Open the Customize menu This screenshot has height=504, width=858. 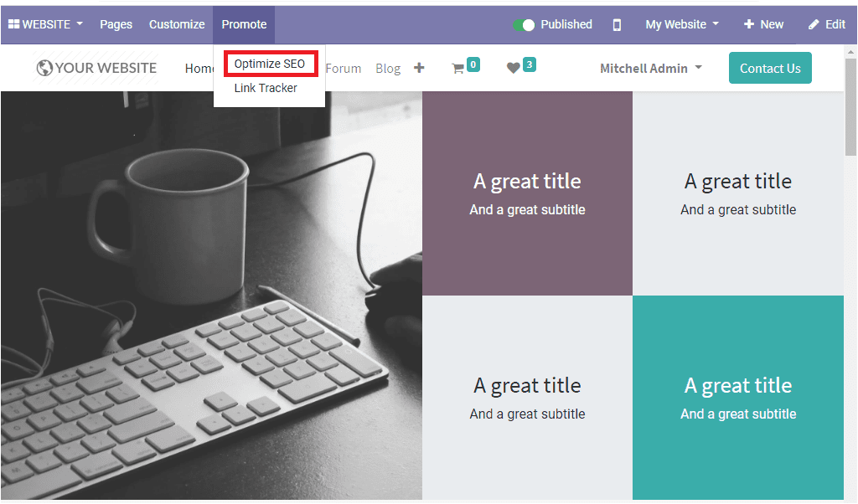(x=177, y=24)
